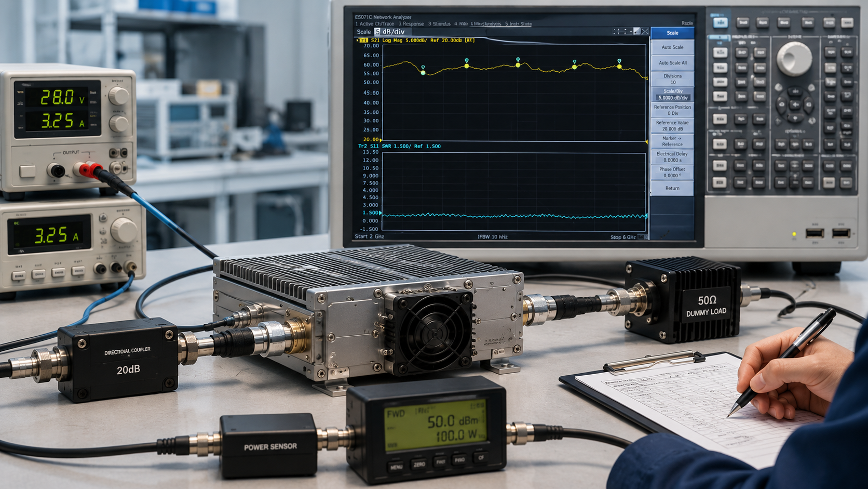Viewport: 868px width, 489px height.
Task: Choose the Reference Position 0 Div softkey
Action: coord(672,110)
